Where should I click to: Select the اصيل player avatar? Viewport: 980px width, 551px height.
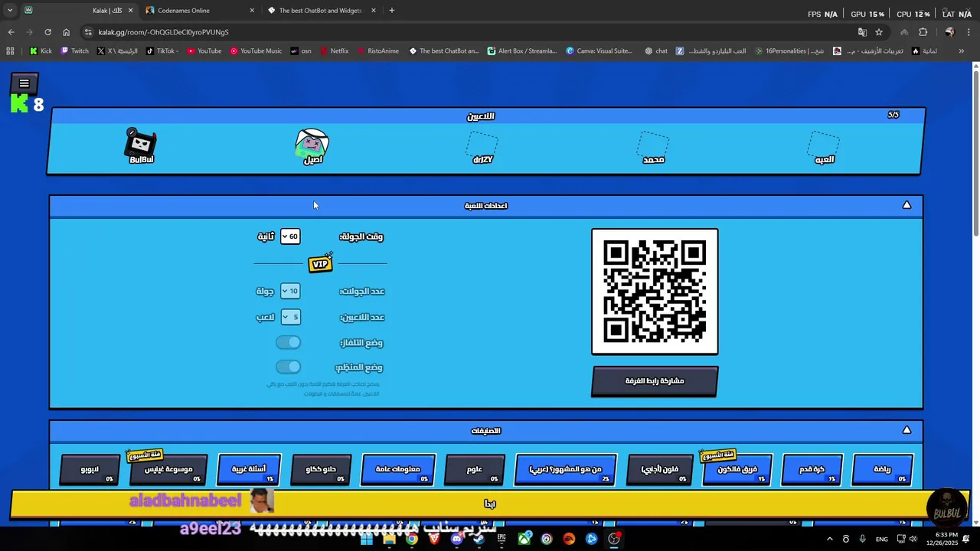(x=312, y=145)
